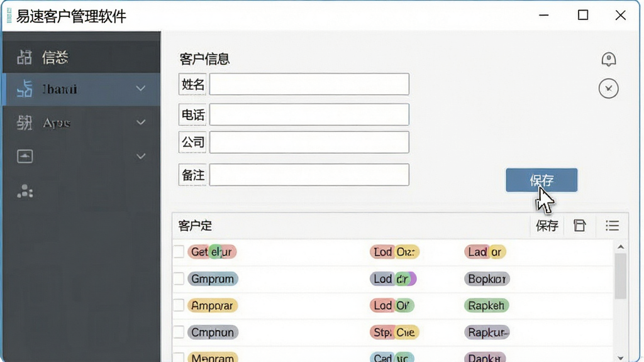Check the Gmprum row checkbox
This screenshot has height=362, width=644.
point(179,278)
